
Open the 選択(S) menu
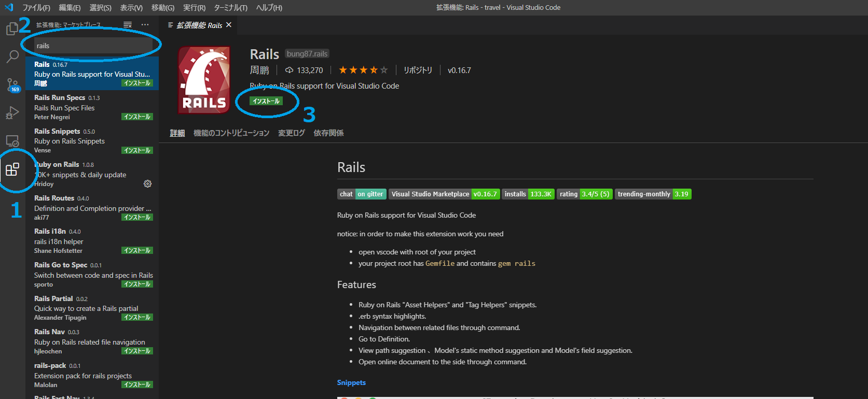coord(100,8)
